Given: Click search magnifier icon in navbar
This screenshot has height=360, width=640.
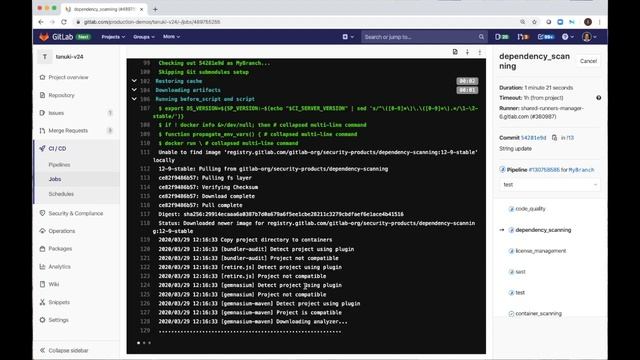Looking at the screenshot, I should pyautogui.click(x=481, y=37).
